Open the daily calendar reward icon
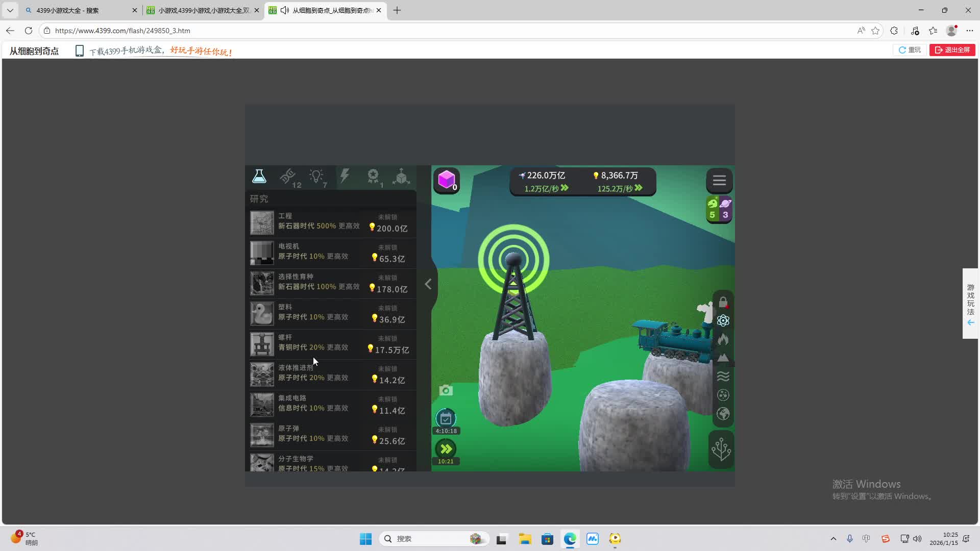 (446, 419)
